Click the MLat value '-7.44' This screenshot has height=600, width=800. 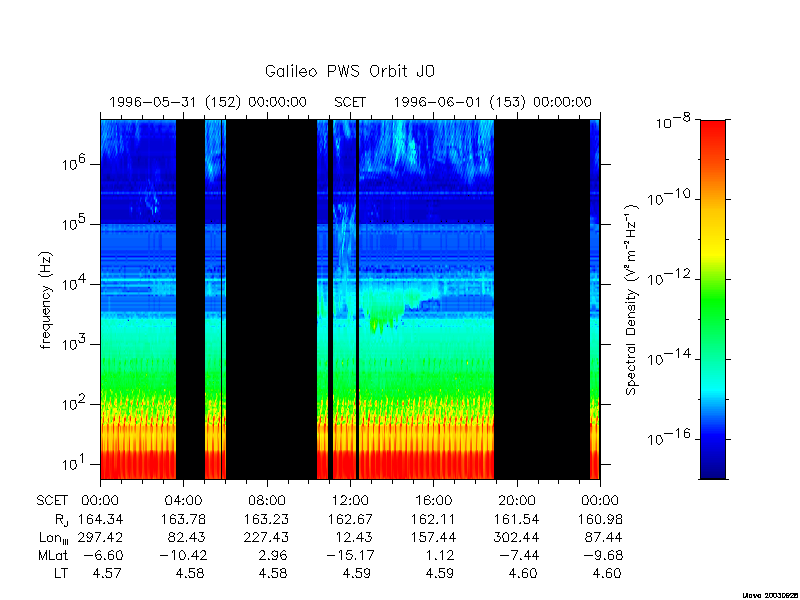[518, 555]
